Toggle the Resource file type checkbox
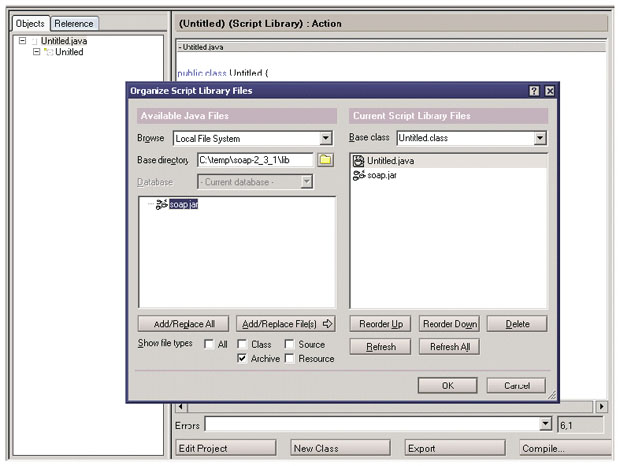This screenshot has height=466, width=620. [x=289, y=359]
